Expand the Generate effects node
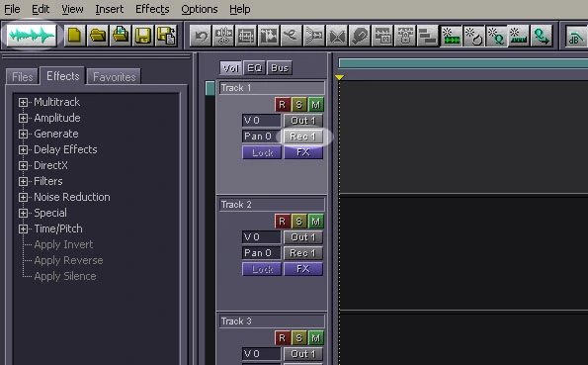 tap(24, 134)
